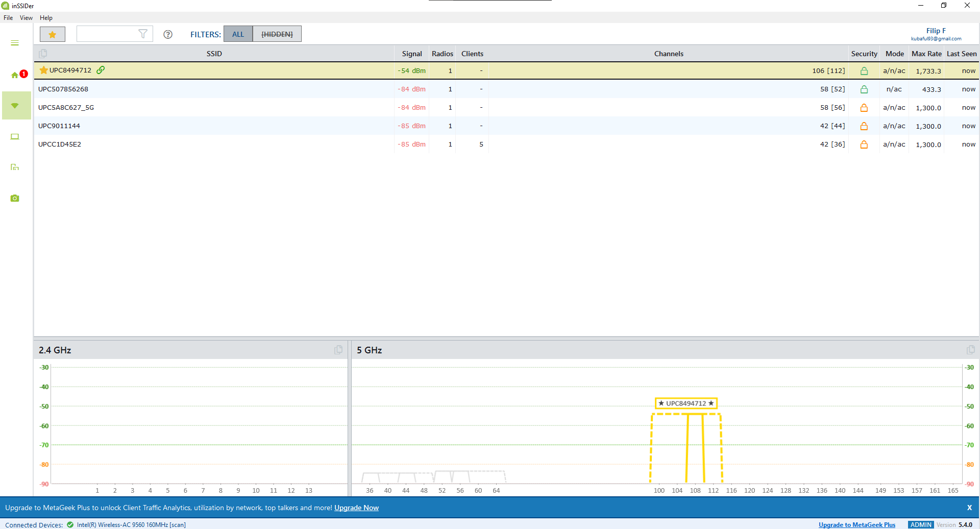The height and width of the screenshot is (529, 980).
Task: Open Filip F account profile
Action: [x=936, y=34]
